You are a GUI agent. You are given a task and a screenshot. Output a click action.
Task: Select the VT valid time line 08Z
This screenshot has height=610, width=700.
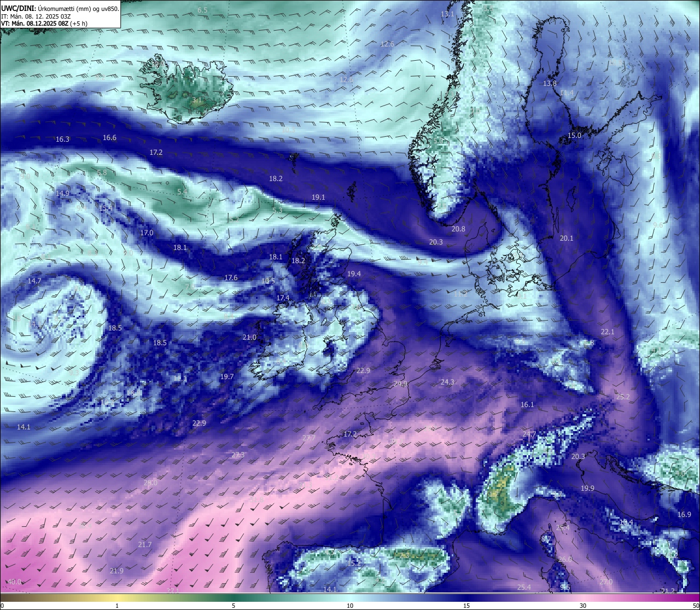(44, 24)
